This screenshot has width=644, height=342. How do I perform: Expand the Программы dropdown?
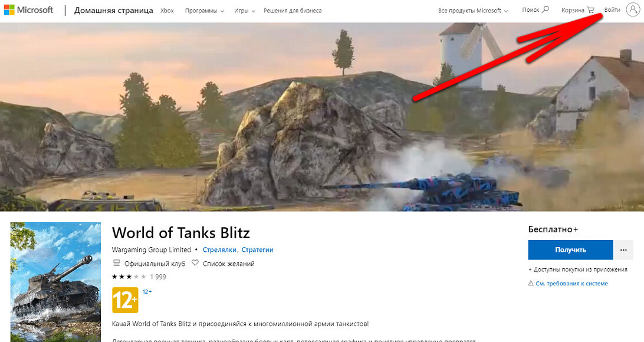(x=205, y=11)
